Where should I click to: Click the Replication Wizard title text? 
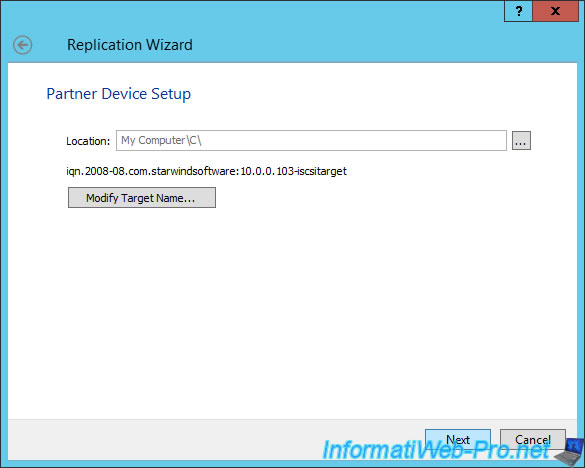130,45
